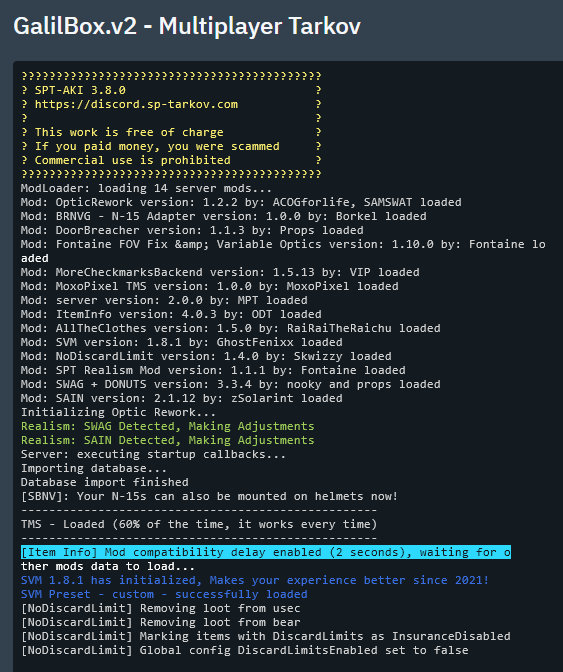Viewport: 563px width, 672px height.
Task: Select the OpticRework version 1.2.2 log line
Action: pyautogui.click(x=241, y=202)
